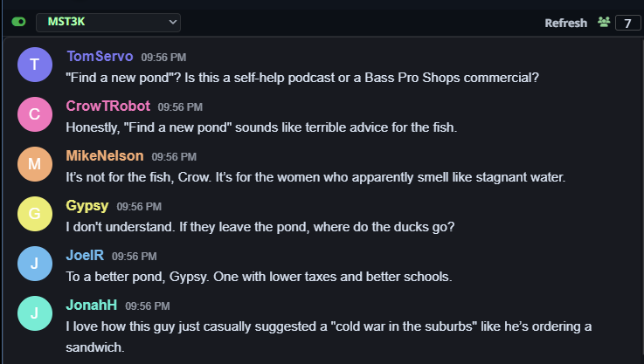The height and width of the screenshot is (364, 644).
Task: Click the JonahH username
Action: [92, 306]
